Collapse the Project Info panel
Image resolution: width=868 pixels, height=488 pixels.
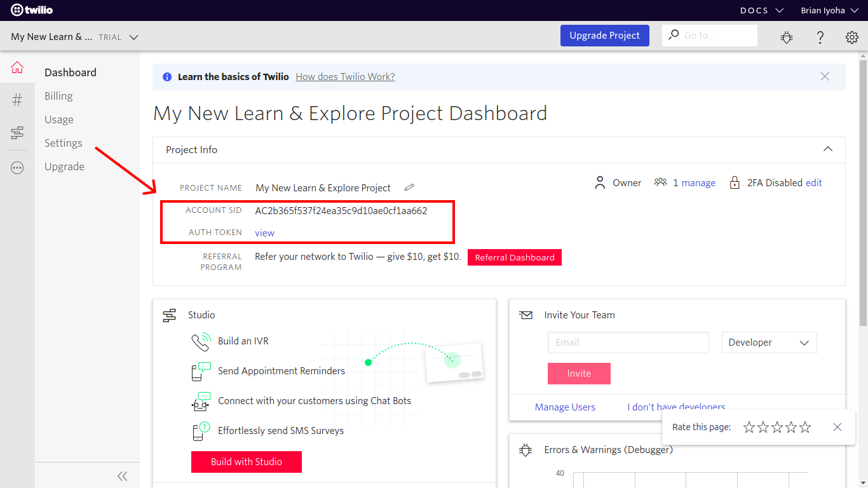828,149
